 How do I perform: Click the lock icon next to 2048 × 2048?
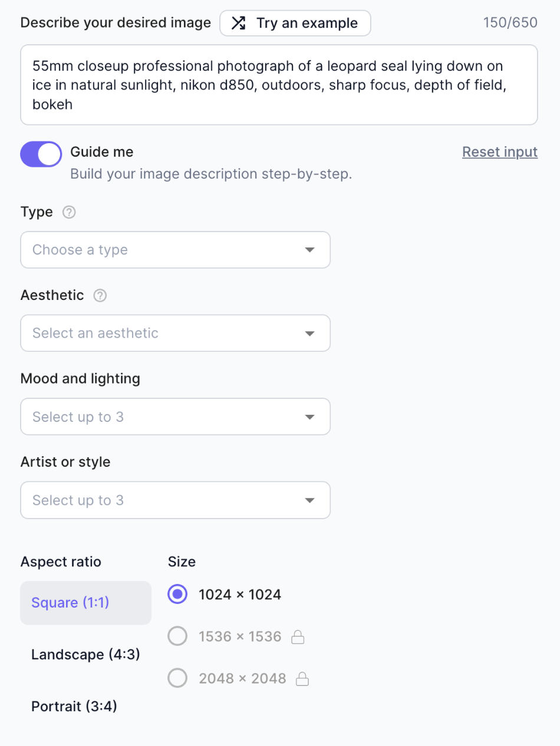[x=302, y=679]
